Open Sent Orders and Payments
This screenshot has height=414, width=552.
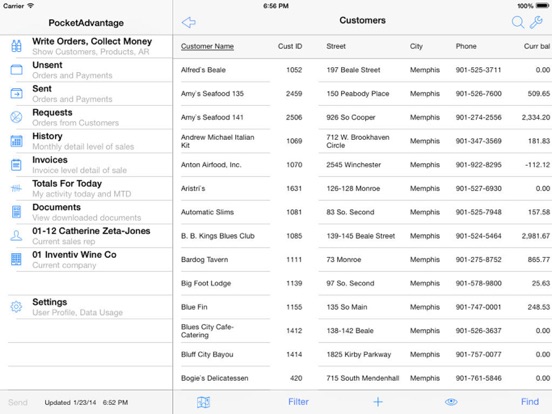[86, 93]
